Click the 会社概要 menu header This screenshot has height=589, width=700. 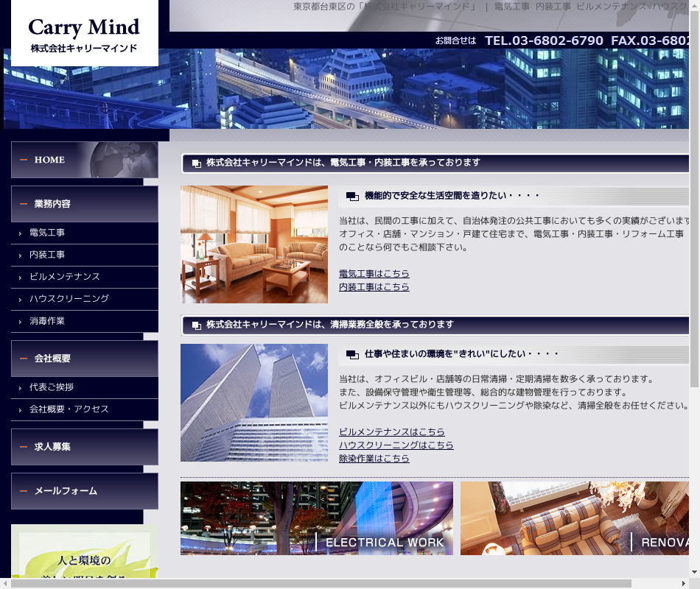84,359
